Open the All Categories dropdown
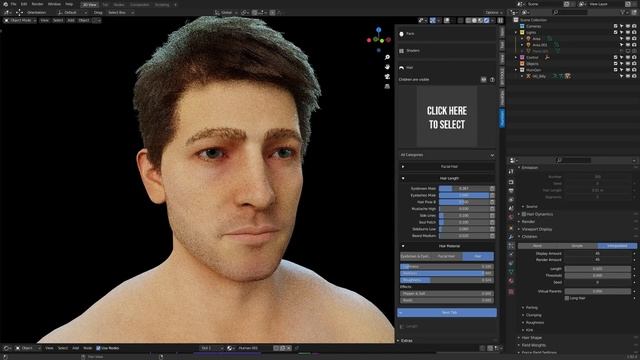The width and height of the screenshot is (640, 360). 447,155
